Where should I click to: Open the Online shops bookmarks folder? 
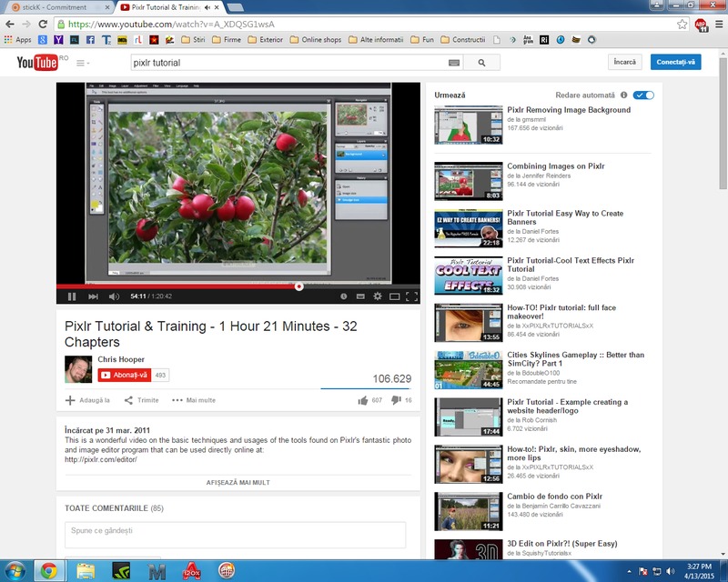pyautogui.click(x=316, y=40)
